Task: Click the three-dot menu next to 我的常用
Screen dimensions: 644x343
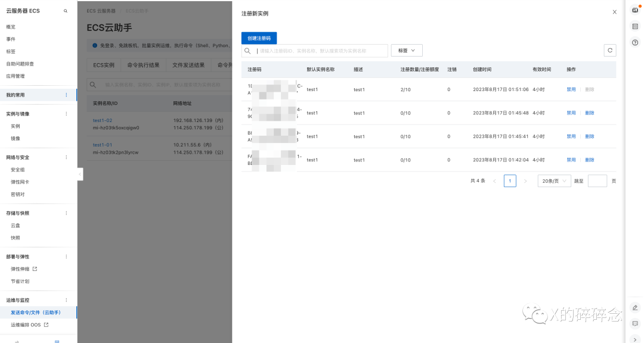Action: click(x=66, y=95)
